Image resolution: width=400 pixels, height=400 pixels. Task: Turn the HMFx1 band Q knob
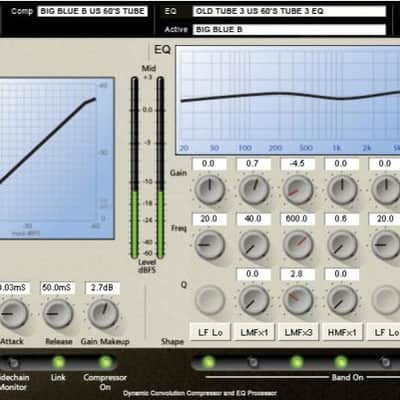pos(342,300)
